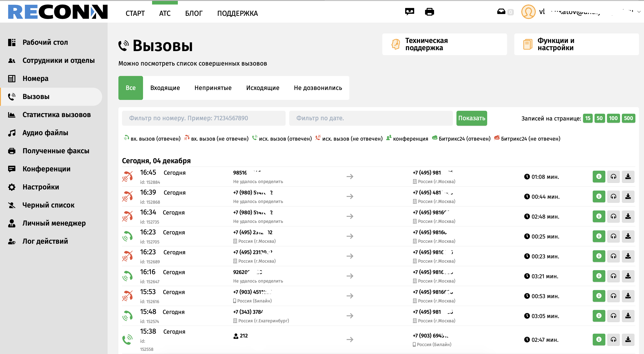
Task: Open the voicemail icon in the header
Action: [409, 12]
